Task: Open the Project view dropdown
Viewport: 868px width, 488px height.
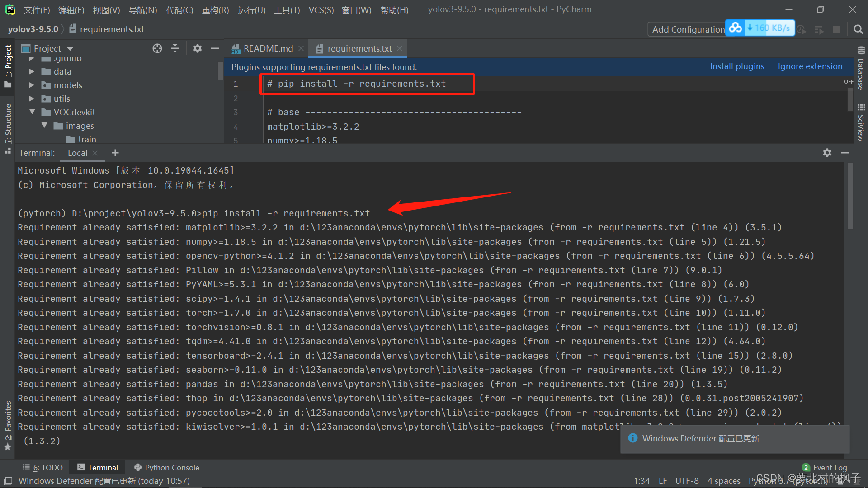Action: click(x=70, y=49)
